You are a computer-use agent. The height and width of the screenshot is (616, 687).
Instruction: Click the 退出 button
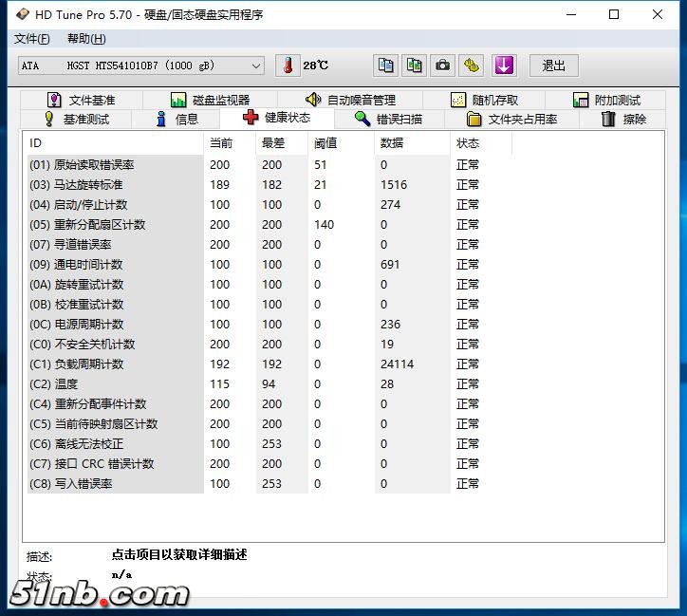tap(553, 65)
